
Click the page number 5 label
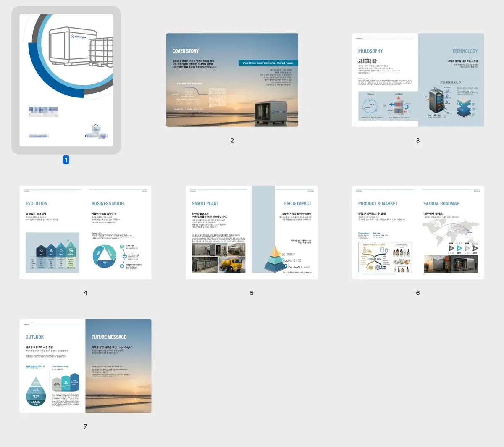252,293
